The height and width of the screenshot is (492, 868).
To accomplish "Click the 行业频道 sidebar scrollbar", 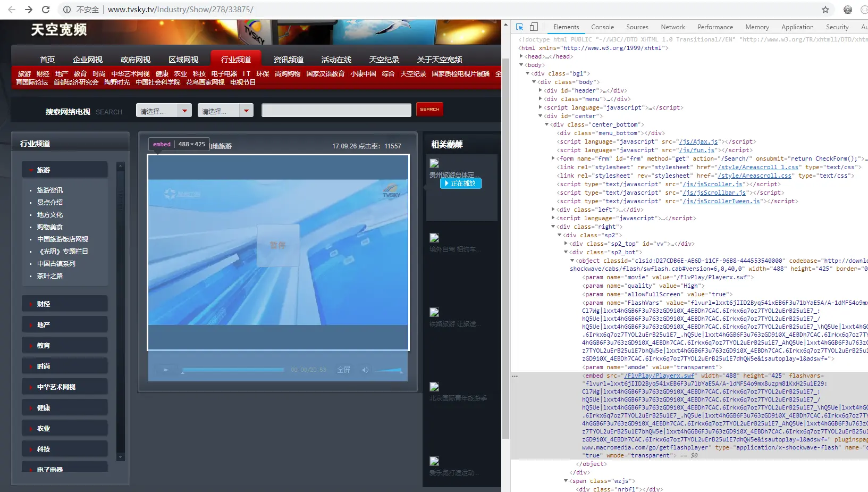I will tap(120, 312).
